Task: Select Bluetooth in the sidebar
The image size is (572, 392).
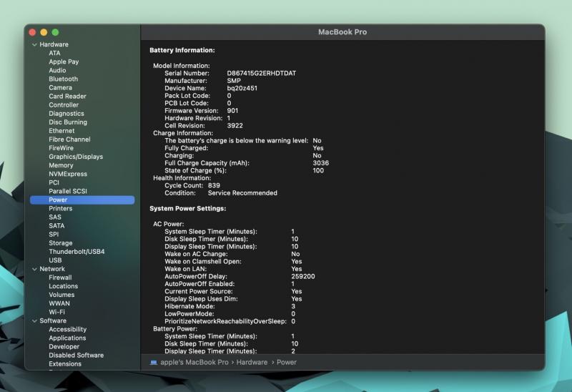Action: coord(63,79)
